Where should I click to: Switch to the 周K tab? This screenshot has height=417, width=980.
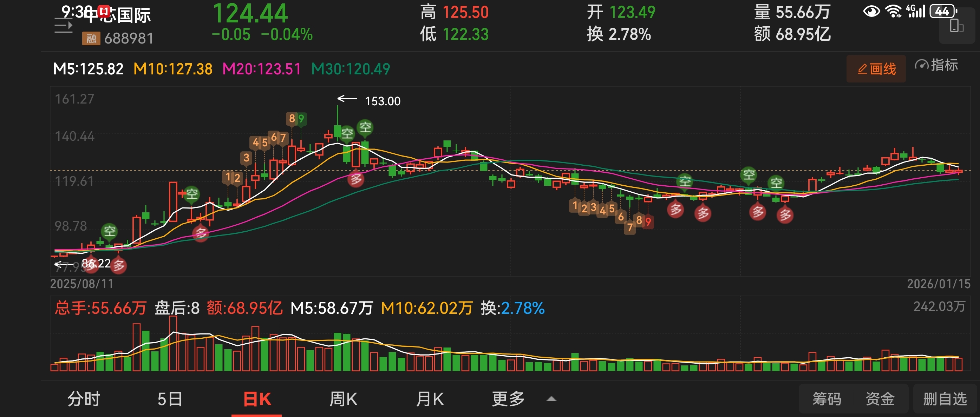coord(343,399)
